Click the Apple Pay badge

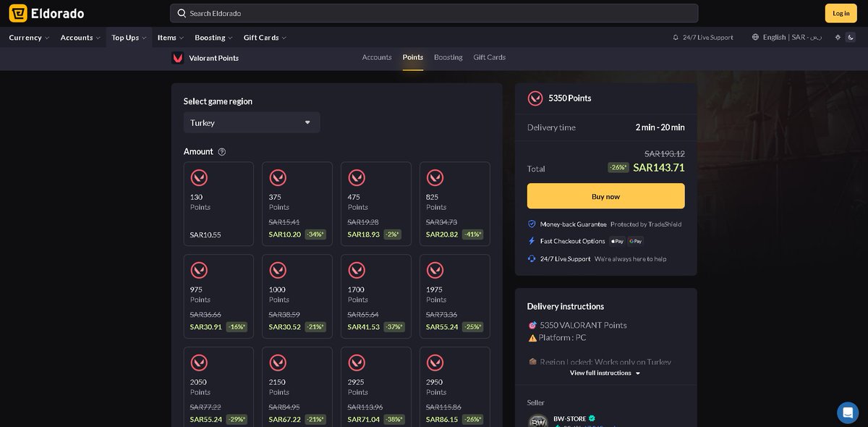pyautogui.click(x=617, y=241)
